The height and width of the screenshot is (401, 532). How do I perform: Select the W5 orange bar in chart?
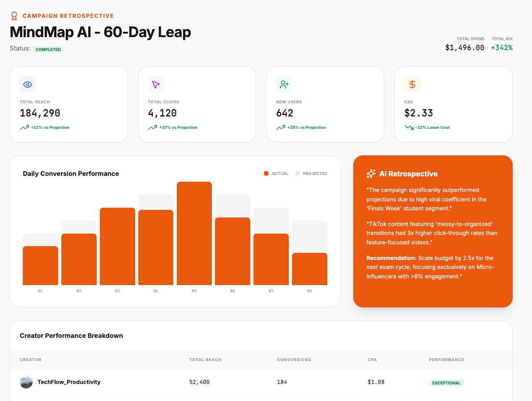coord(194,233)
